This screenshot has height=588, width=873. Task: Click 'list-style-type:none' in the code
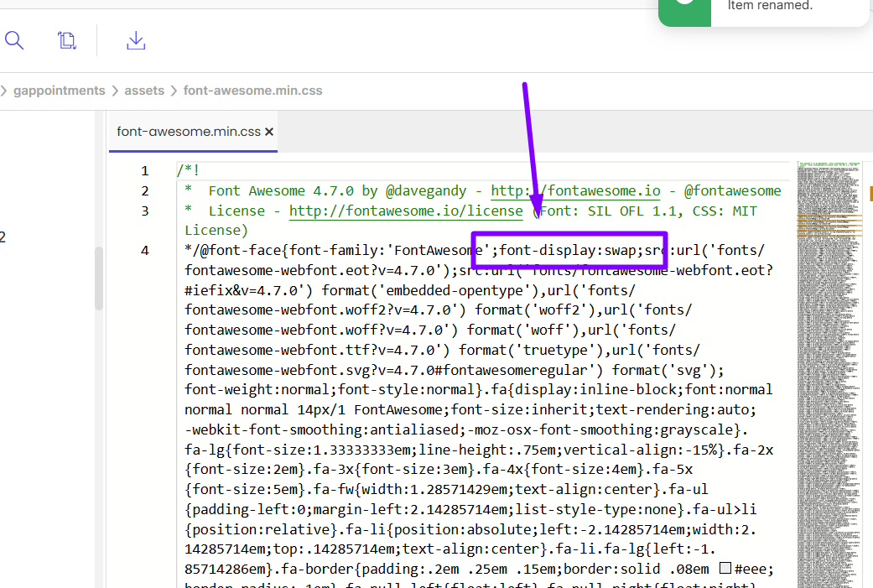point(595,509)
